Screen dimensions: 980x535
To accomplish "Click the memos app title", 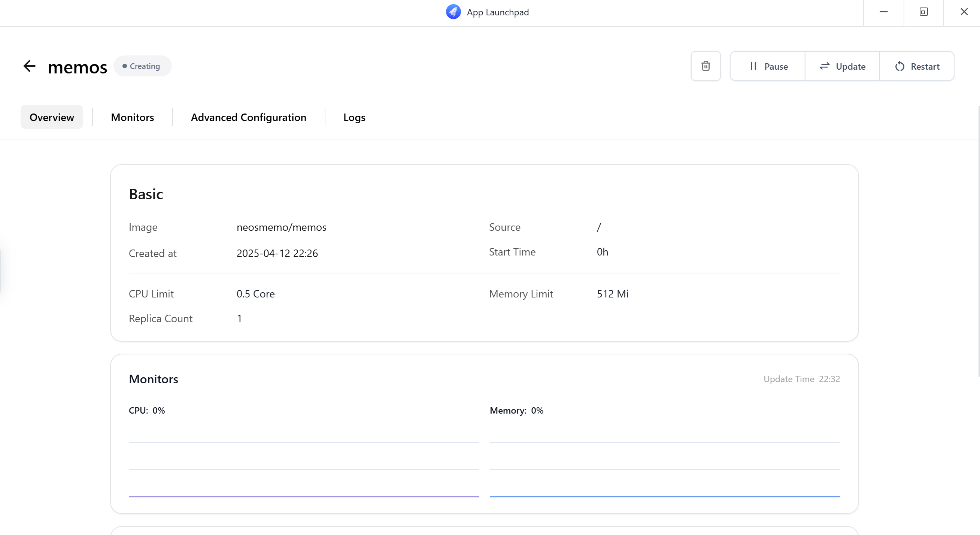I will point(78,67).
